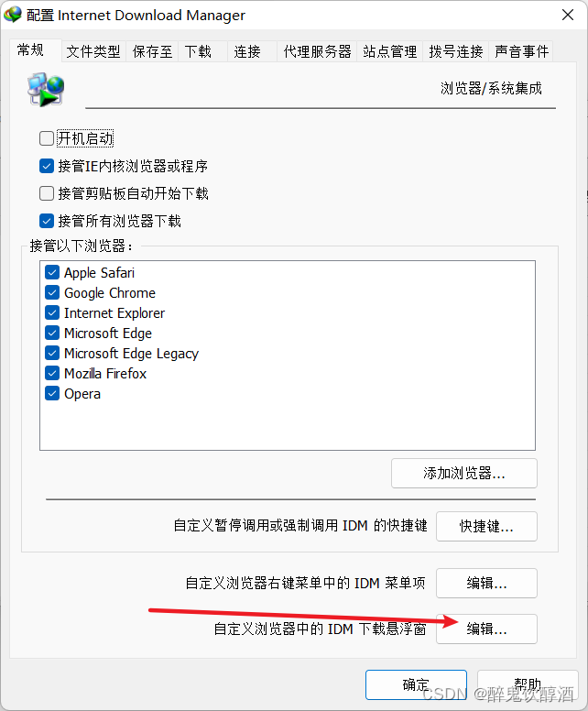The height and width of the screenshot is (711, 588).
Task: Click the IDM globe icon in title bar
Action: coord(12,15)
